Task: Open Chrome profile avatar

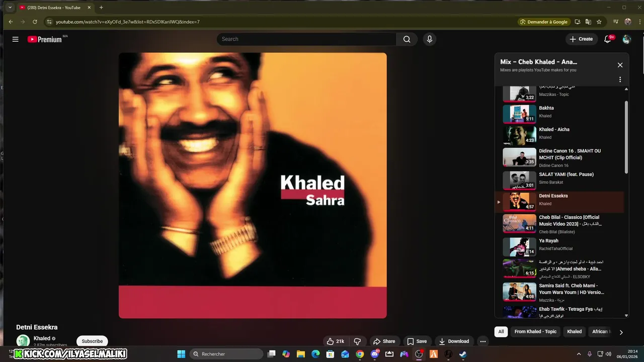Action: pos(627,22)
